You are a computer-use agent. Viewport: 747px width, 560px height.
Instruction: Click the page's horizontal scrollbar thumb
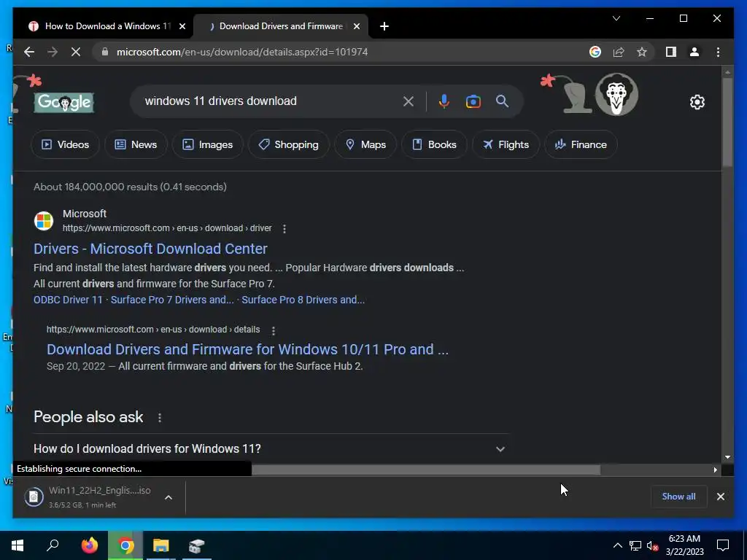point(426,470)
